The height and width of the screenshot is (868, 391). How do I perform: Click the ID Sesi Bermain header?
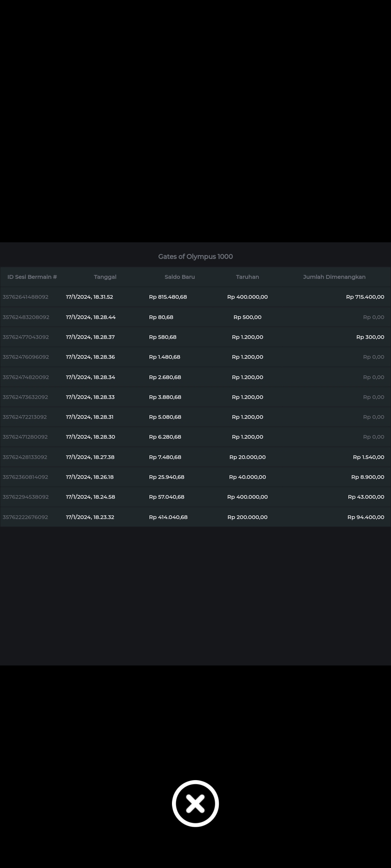(32, 277)
